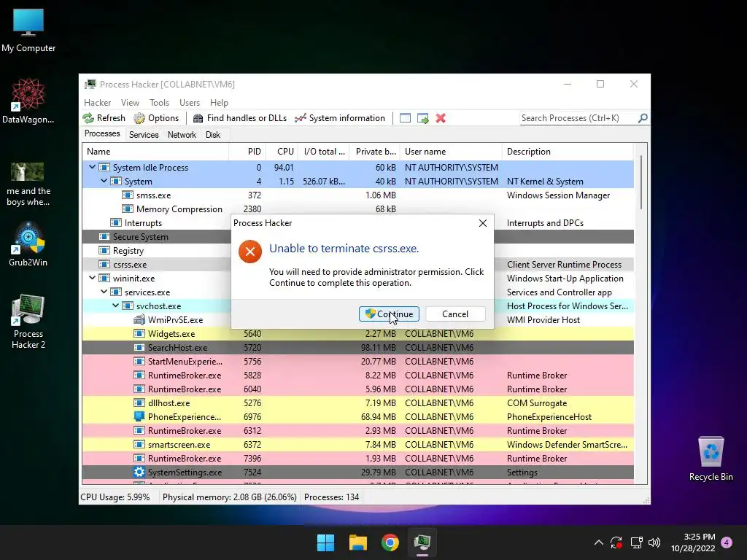Switch to the Disk tab

click(x=213, y=135)
